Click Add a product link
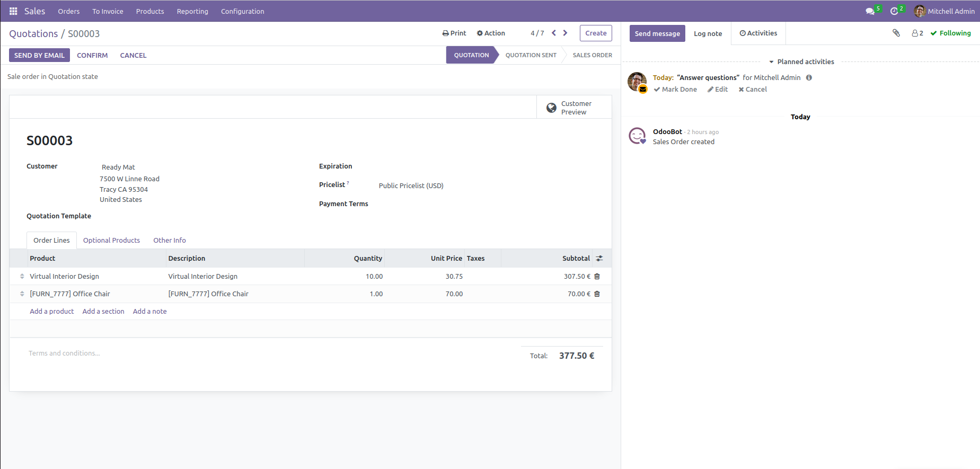The width and height of the screenshot is (980, 469). click(52, 311)
